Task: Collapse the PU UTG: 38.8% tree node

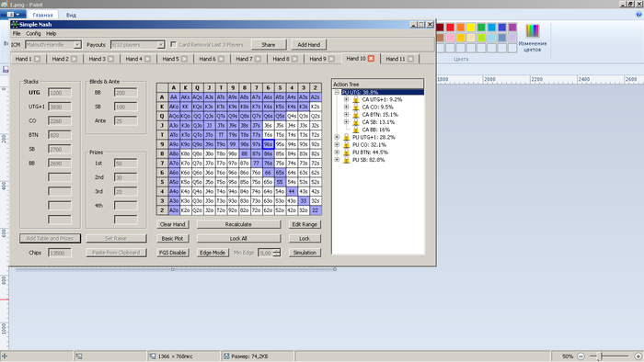Action: click(x=337, y=92)
